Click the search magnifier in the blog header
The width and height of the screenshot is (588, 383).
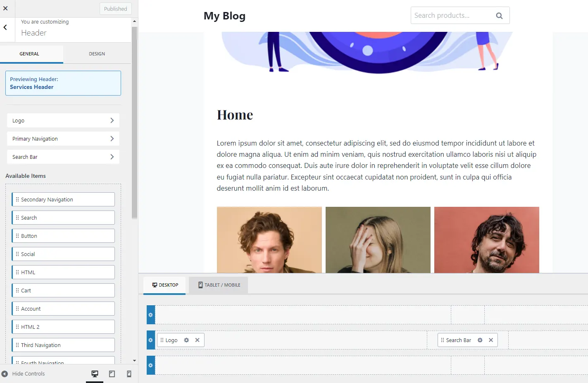pyautogui.click(x=499, y=15)
